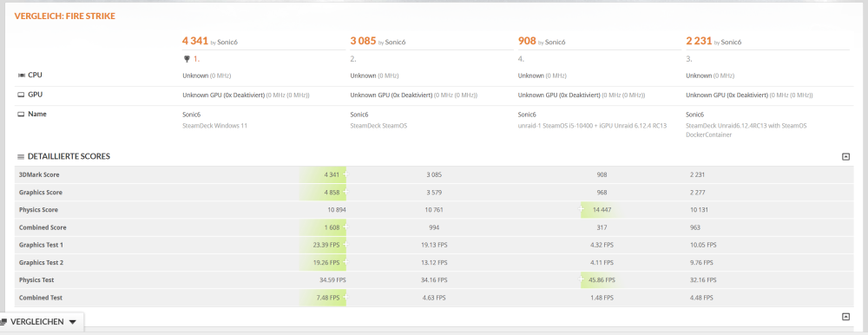This screenshot has height=335, width=868.
Task: Click the CPU chip icon
Action: coord(21,76)
